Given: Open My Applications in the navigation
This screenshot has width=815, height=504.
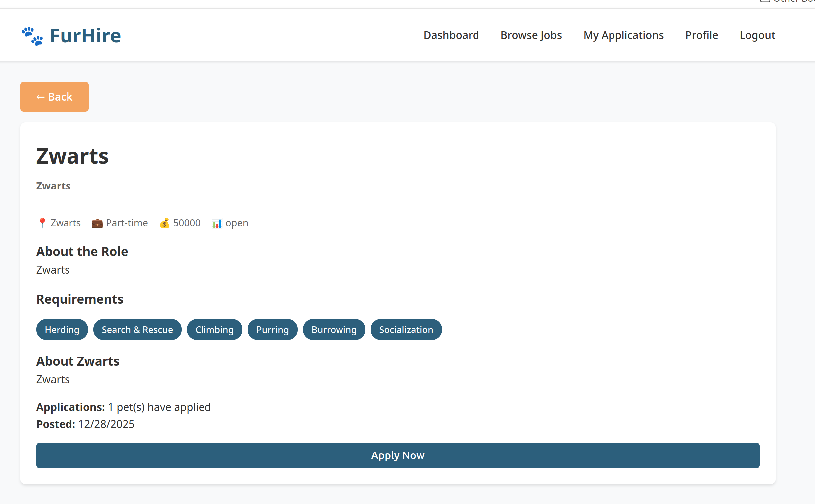Looking at the screenshot, I should point(623,35).
